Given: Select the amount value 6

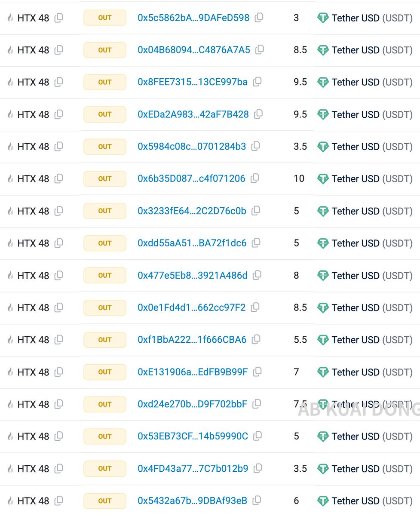Looking at the screenshot, I should click(296, 501).
